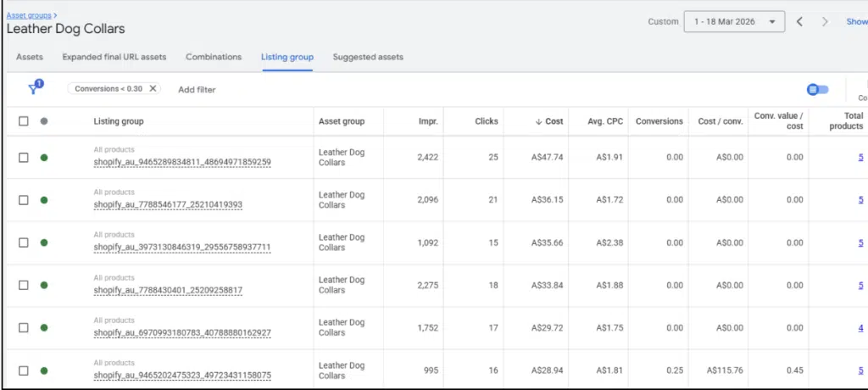868x390 pixels.
Task: Open listing shopify_au_7788430401_25209258817
Action: 168,290
